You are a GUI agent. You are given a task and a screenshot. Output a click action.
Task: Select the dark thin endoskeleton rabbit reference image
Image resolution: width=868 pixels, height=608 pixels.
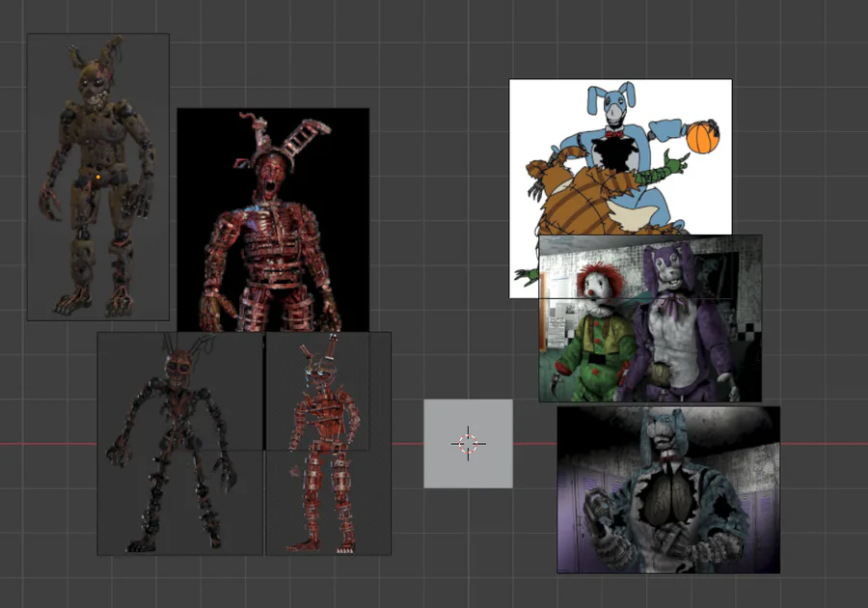coord(180,443)
